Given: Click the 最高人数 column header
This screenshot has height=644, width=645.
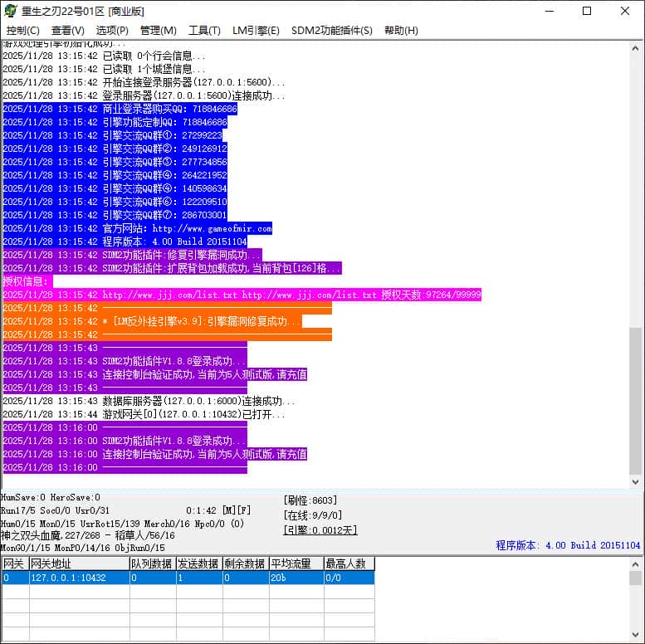Looking at the screenshot, I should coord(349,563).
